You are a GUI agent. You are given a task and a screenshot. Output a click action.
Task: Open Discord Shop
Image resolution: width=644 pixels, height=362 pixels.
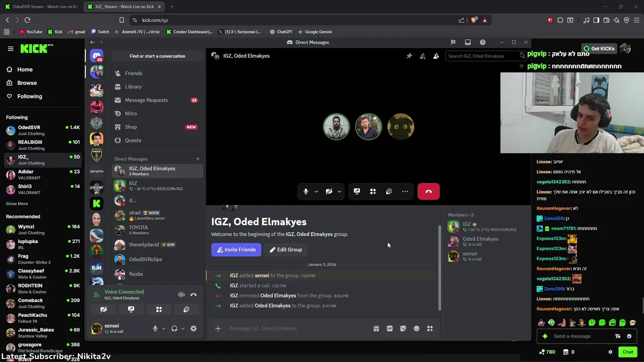pyautogui.click(x=157, y=127)
